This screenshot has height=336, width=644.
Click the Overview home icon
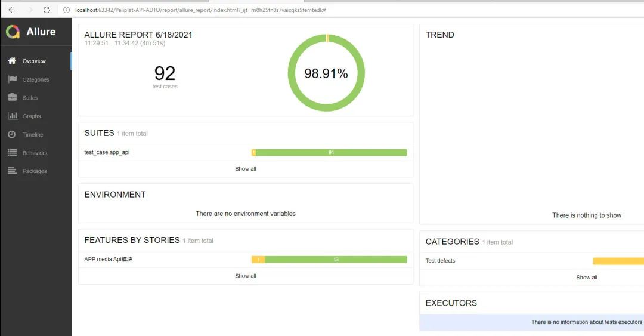point(12,61)
